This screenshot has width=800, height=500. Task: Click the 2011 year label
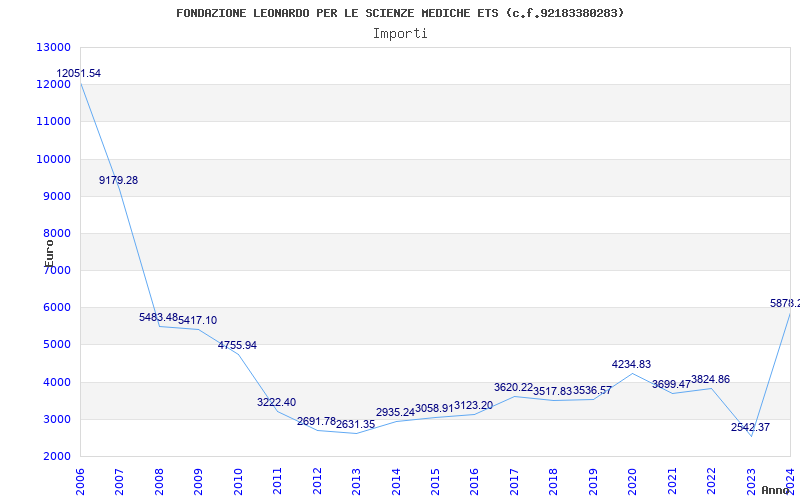pyautogui.click(x=278, y=482)
